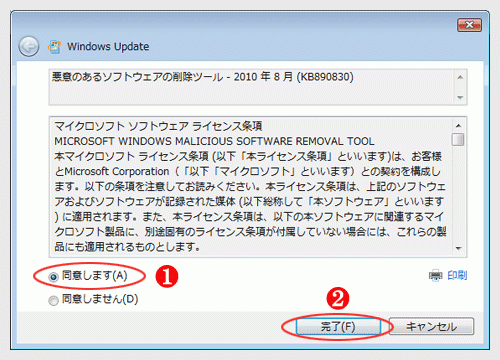Click the license text scrollbar thumb
Screen dimensions: 500x360
point(458,139)
